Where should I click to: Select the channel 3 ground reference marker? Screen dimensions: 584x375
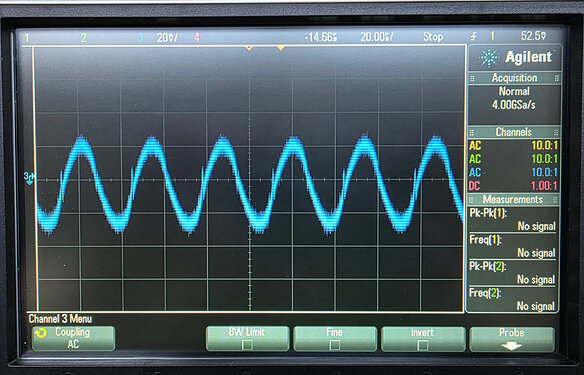(29, 178)
